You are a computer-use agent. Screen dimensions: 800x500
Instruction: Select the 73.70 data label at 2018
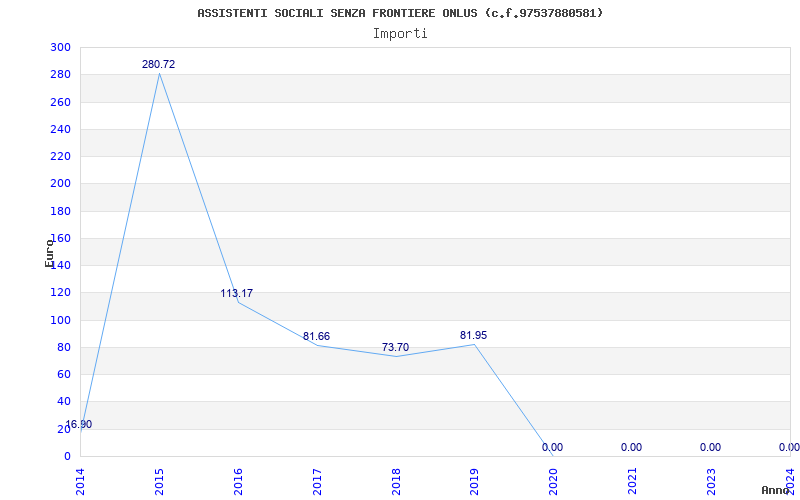(395, 347)
